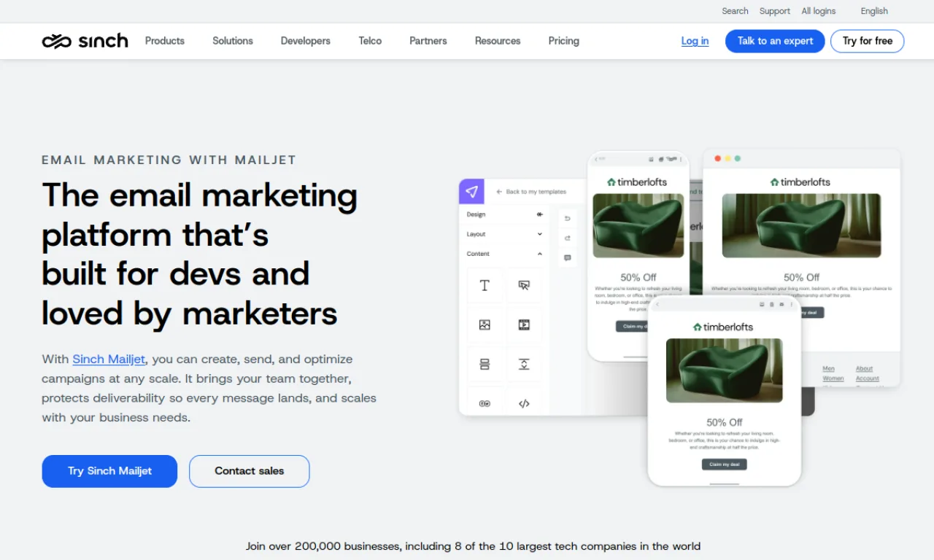This screenshot has width=934, height=560.
Task: Click the Design panel collapse arrows icon
Action: point(540,214)
